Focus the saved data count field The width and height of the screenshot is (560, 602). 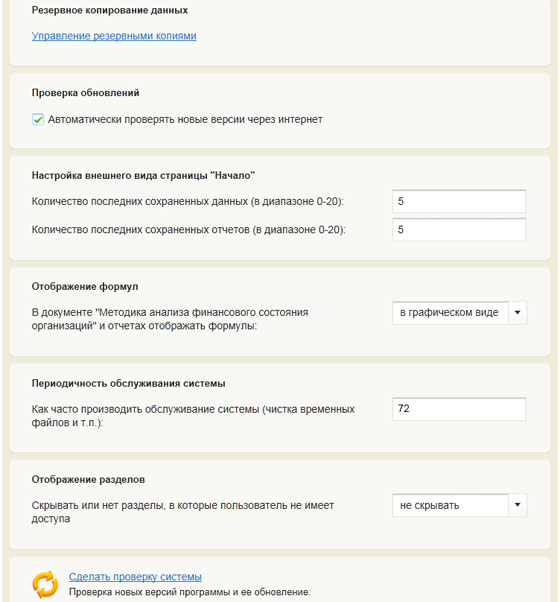click(x=459, y=201)
